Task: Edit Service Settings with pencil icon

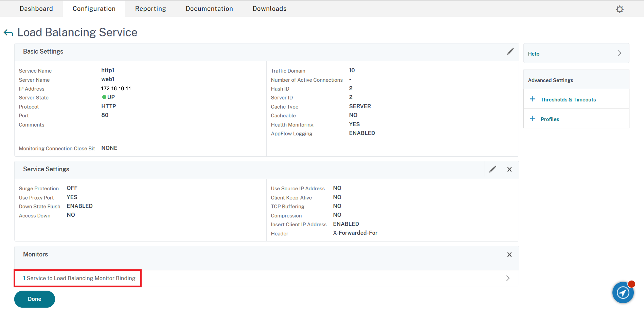Action: click(492, 169)
